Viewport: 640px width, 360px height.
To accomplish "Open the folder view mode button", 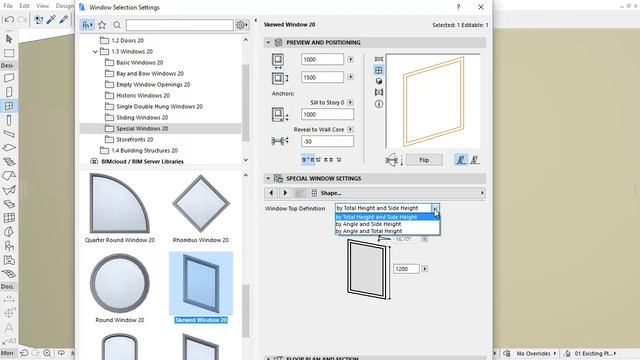I will click(x=87, y=25).
